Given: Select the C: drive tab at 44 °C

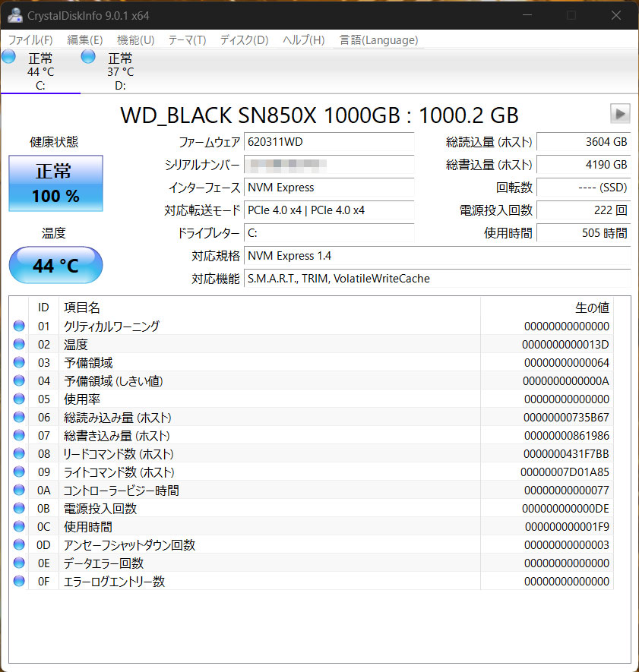Looking at the screenshot, I should point(40,71).
